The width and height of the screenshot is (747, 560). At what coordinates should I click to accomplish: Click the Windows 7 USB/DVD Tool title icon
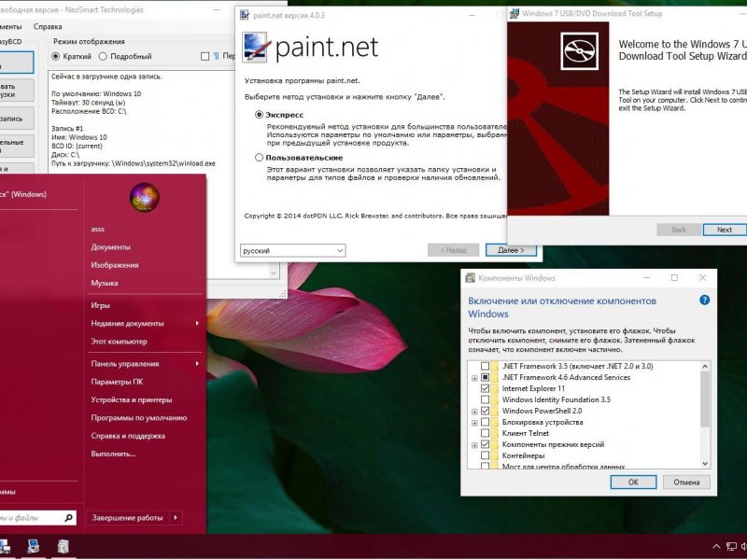(514, 13)
